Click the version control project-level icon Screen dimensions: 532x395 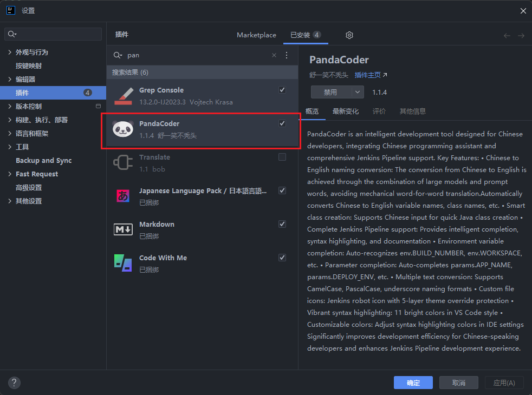pyautogui.click(x=99, y=106)
